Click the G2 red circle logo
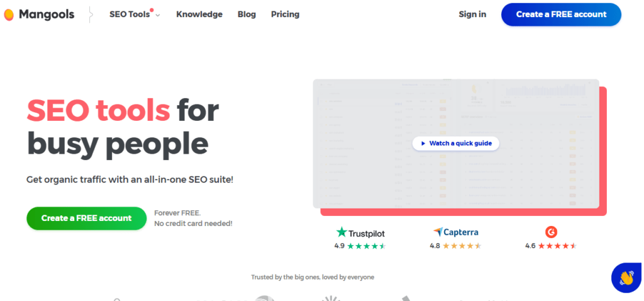This screenshot has width=644, height=301. tap(551, 232)
